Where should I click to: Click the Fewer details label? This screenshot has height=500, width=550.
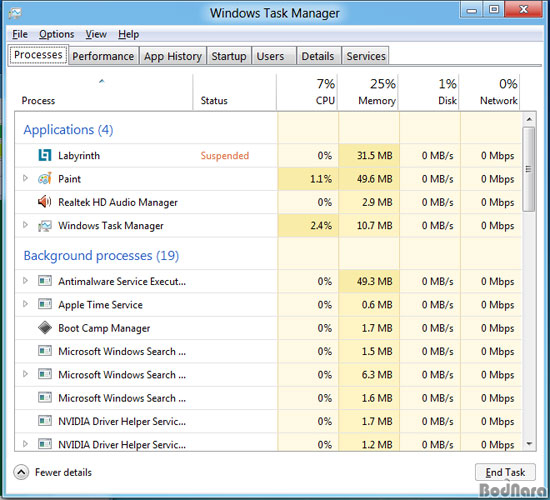coord(63,472)
